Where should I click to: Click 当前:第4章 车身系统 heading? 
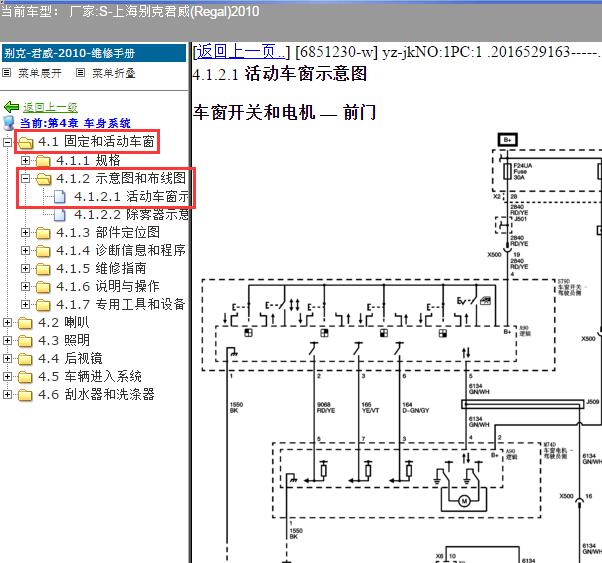click(x=75, y=123)
